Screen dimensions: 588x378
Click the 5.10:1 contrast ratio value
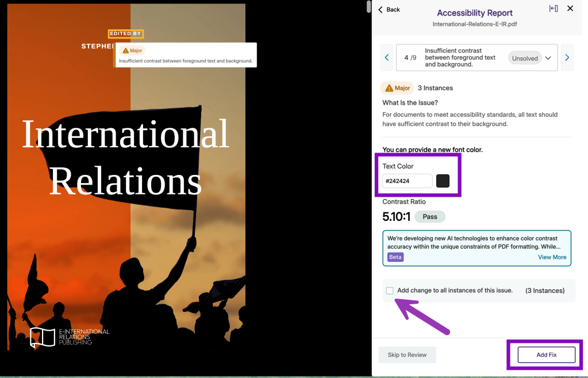(x=396, y=216)
